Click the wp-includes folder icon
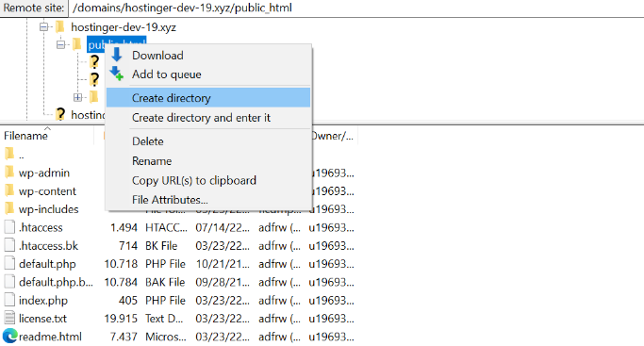644x346 pixels. 9,209
